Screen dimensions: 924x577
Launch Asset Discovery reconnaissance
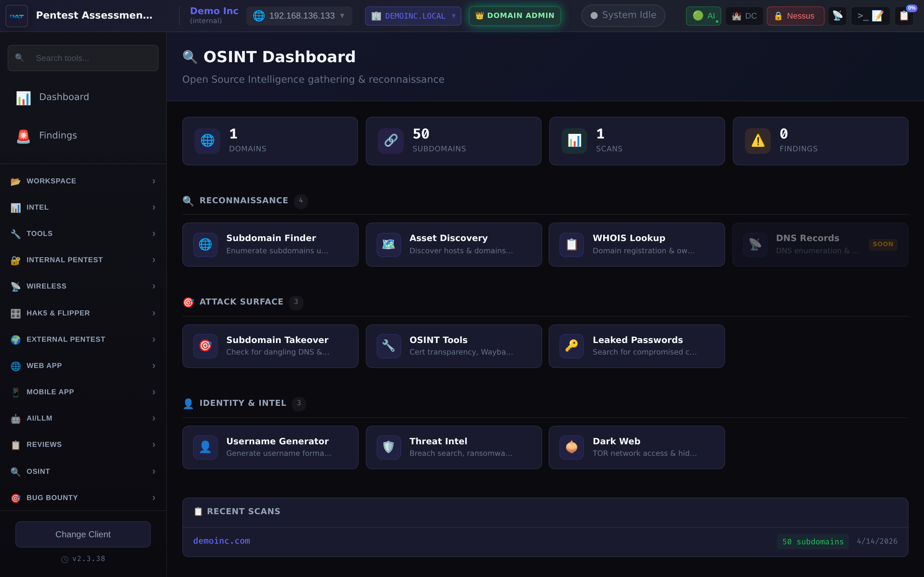(x=453, y=244)
